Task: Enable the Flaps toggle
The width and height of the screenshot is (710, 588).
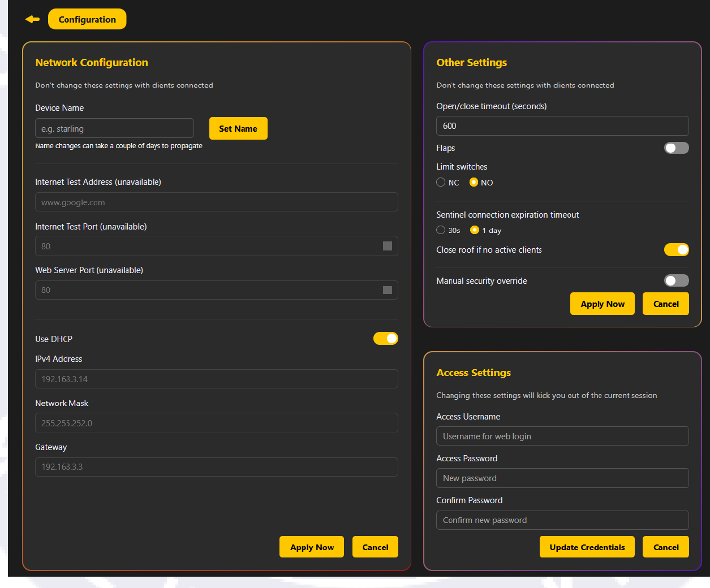Action: pos(677,148)
